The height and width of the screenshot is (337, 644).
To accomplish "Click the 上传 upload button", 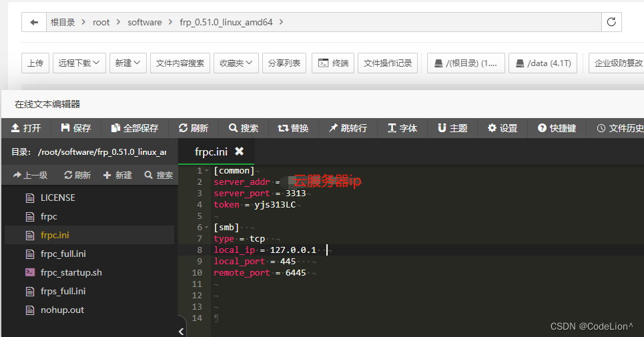I will (x=35, y=63).
